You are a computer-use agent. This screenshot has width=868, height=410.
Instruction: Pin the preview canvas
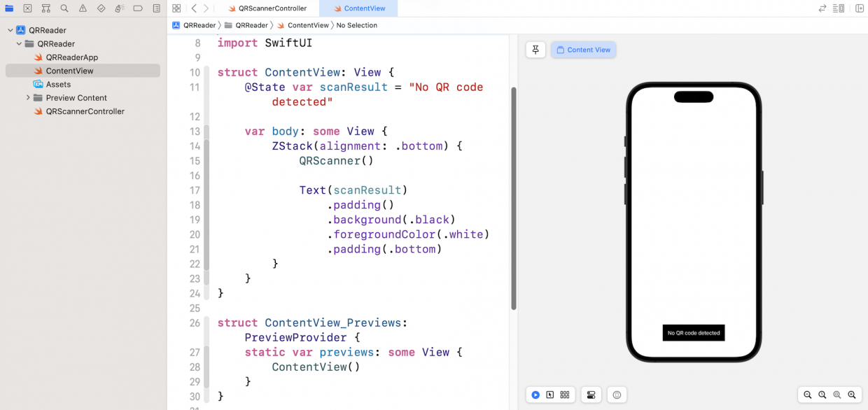click(x=535, y=50)
